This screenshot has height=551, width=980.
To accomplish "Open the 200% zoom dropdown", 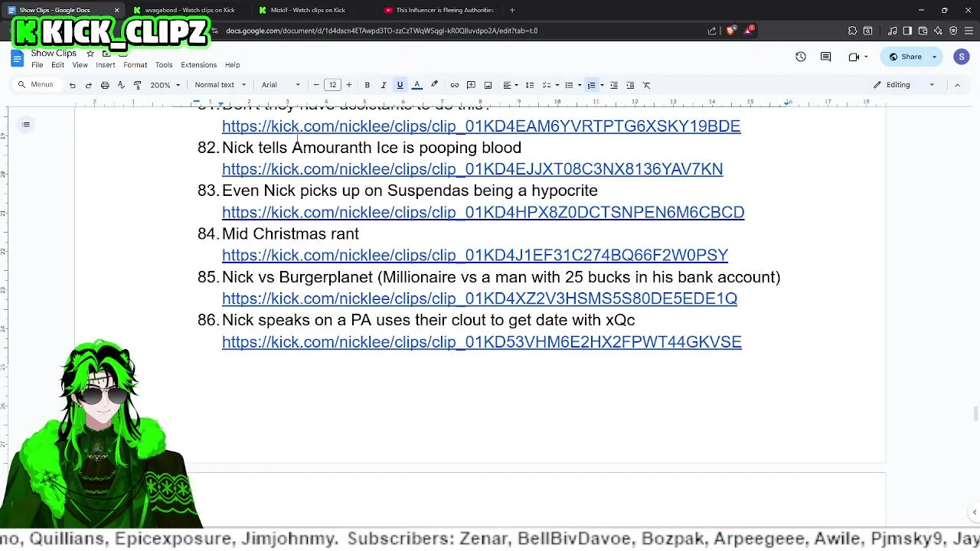I will click(x=165, y=85).
